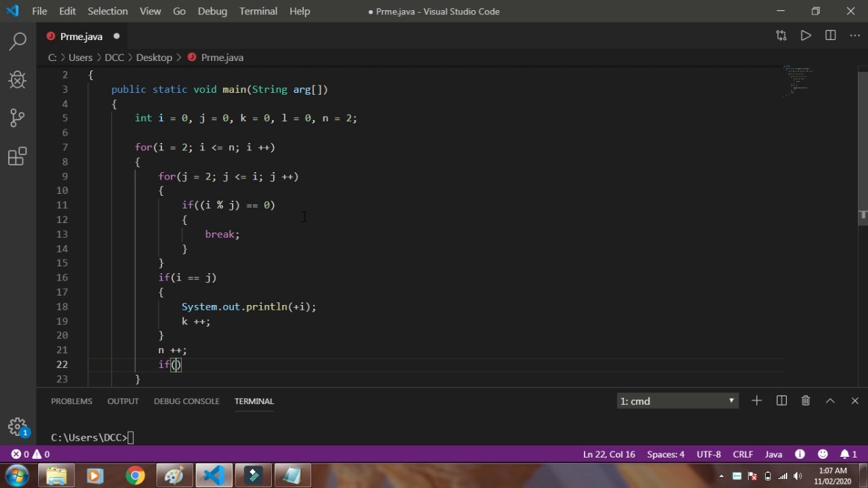Open the Search view in activity bar
868x488 pixels.
[x=18, y=41]
